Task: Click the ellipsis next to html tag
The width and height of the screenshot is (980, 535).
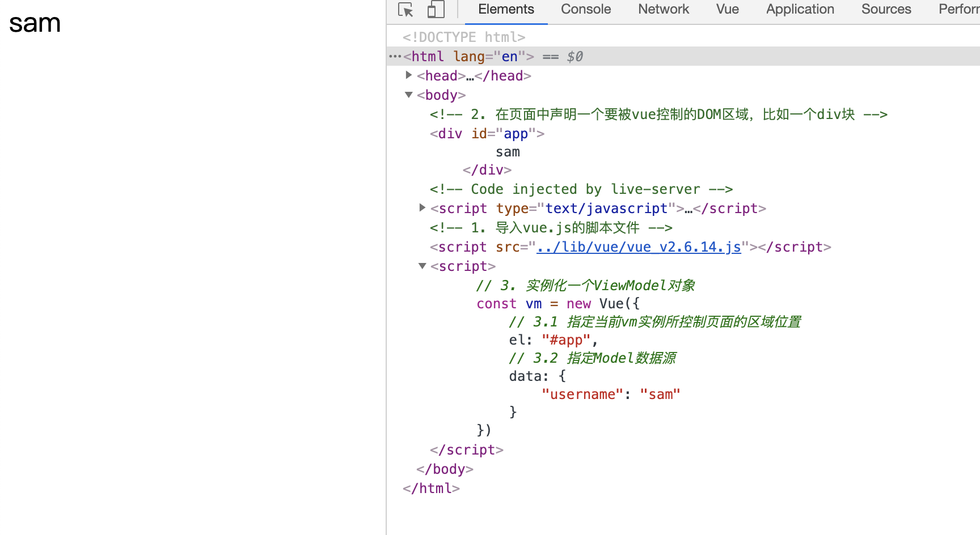Action: tap(395, 57)
